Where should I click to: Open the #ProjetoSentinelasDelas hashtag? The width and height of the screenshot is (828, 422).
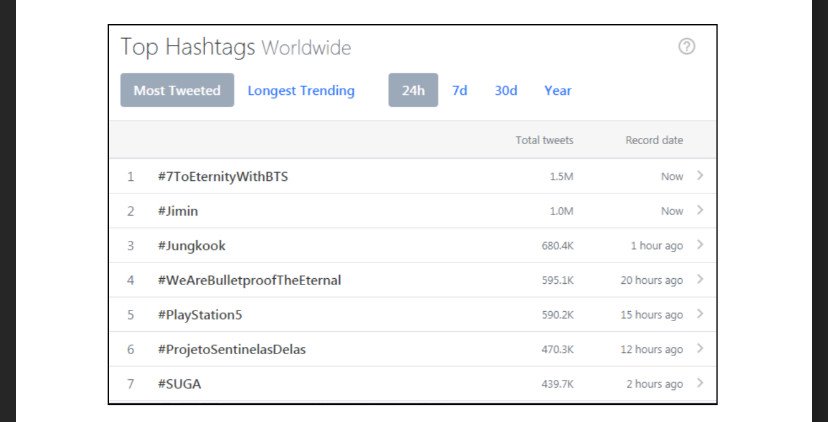(231, 350)
